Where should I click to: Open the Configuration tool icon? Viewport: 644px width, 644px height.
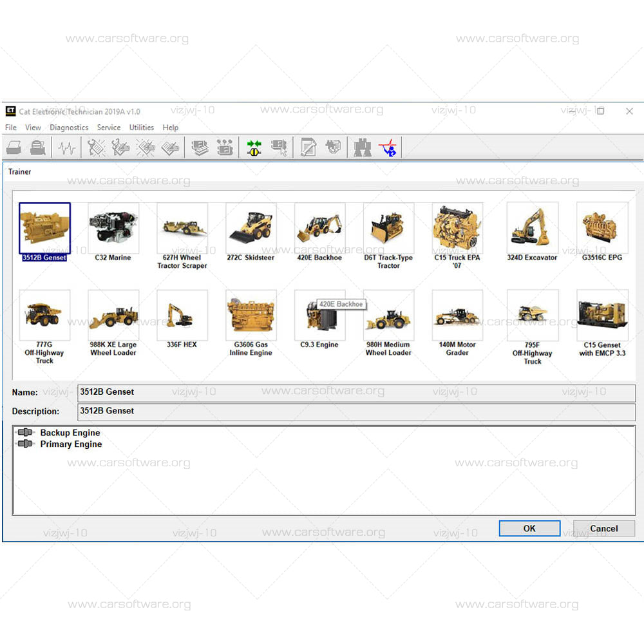click(x=225, y=147)
